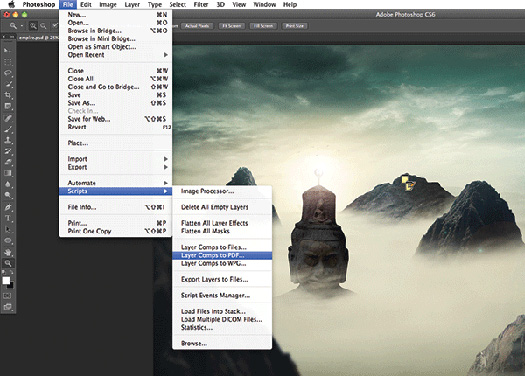
Task: Select the Move tool
Action: tap(7, 51)
